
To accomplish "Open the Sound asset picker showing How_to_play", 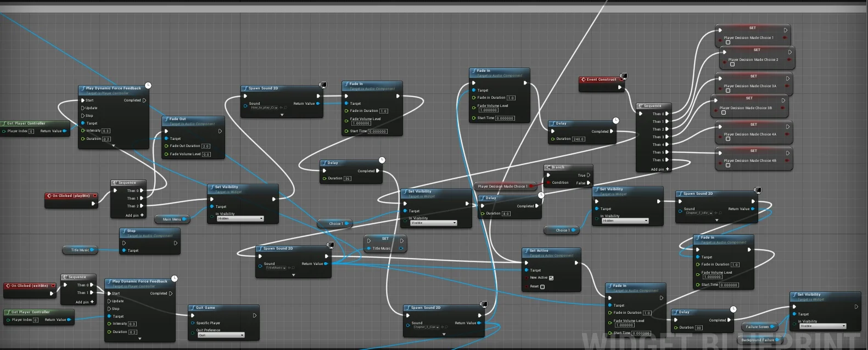I will tap(265, 108).
